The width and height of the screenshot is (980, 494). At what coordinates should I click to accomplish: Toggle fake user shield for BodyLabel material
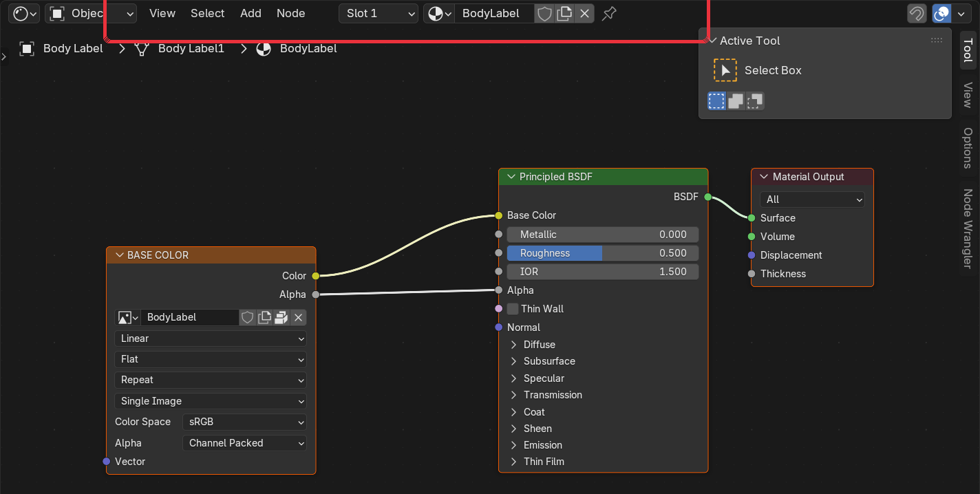544,13
